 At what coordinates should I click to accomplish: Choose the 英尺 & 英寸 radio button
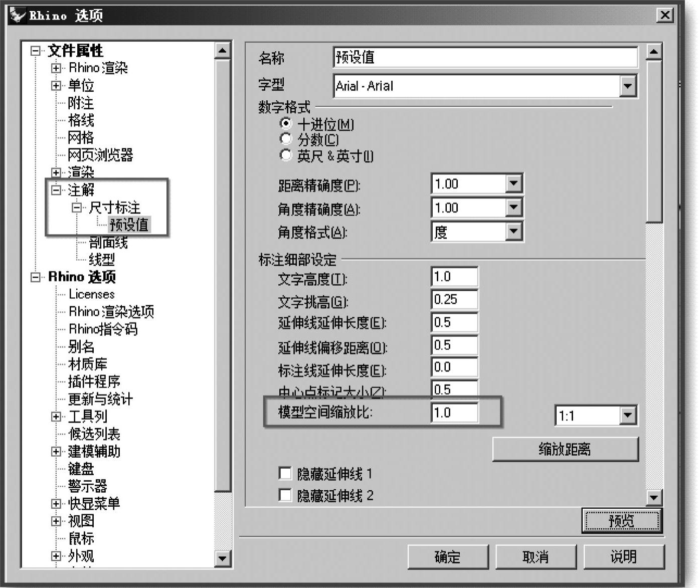point(286,155)
